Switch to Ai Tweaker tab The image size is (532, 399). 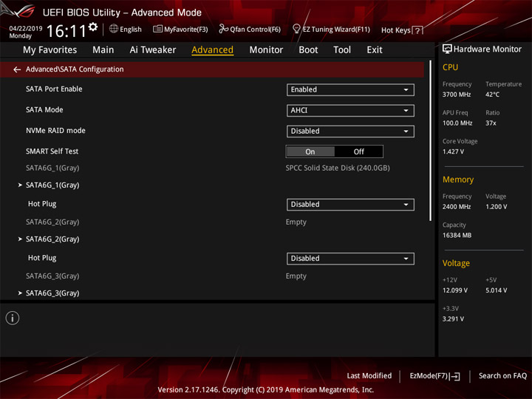pos(153,50)
